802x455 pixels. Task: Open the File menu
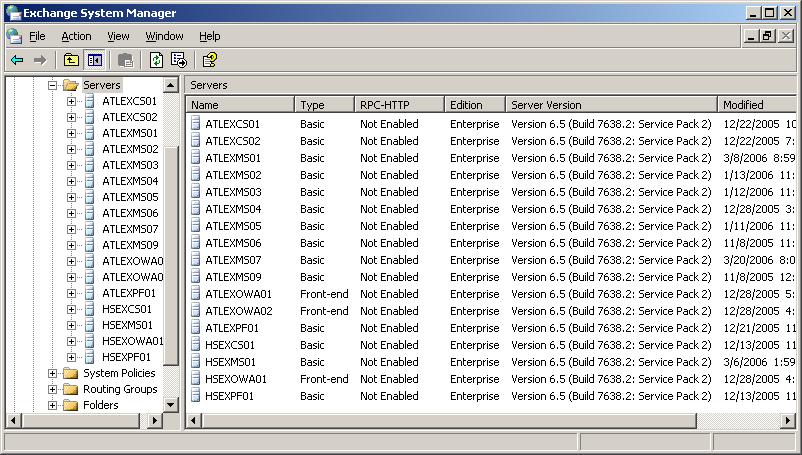point(37,36)
